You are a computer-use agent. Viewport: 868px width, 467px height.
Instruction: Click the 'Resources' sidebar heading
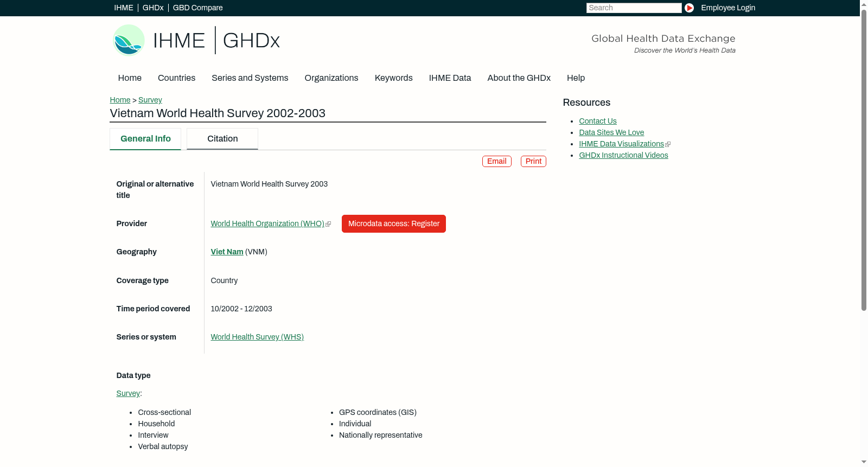[586, 103]
